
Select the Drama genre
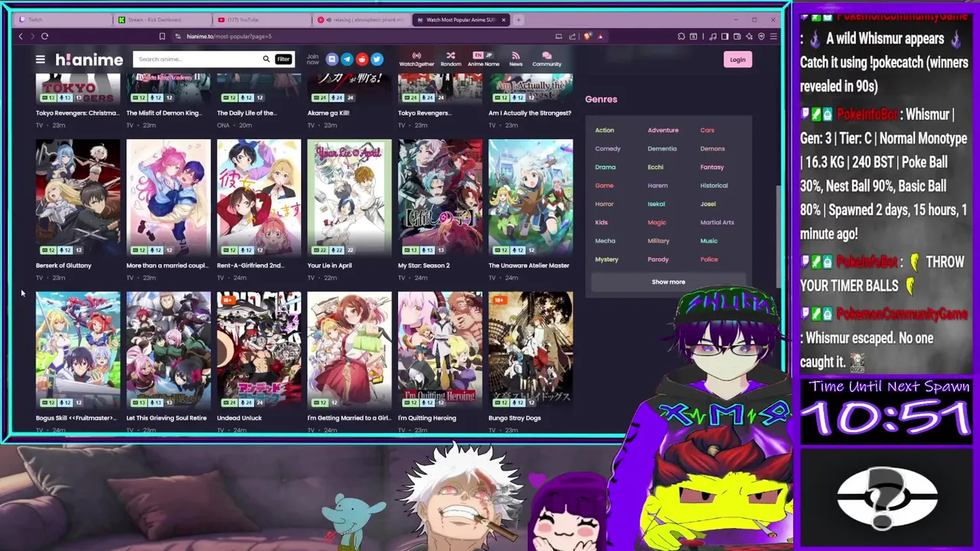tap(605, 167)
